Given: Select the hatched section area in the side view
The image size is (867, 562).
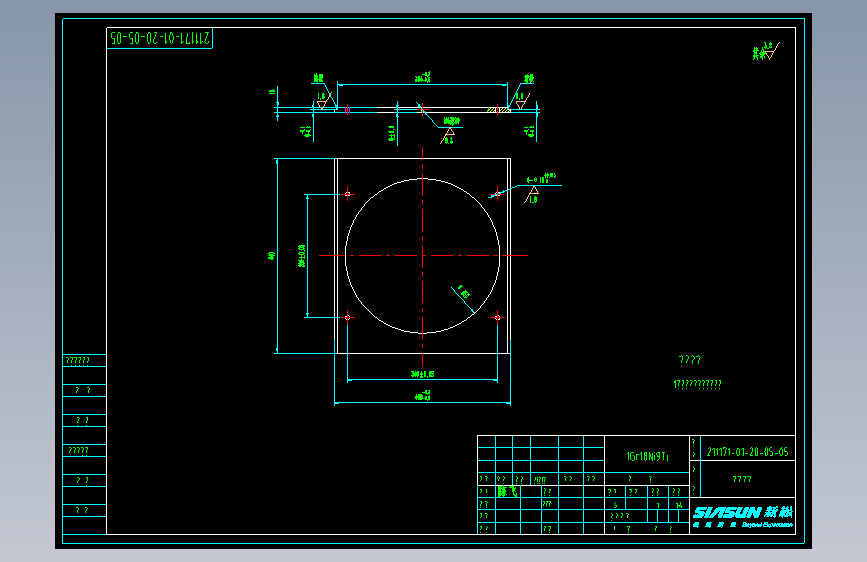Looking at the screenshot, I should 498,110.
